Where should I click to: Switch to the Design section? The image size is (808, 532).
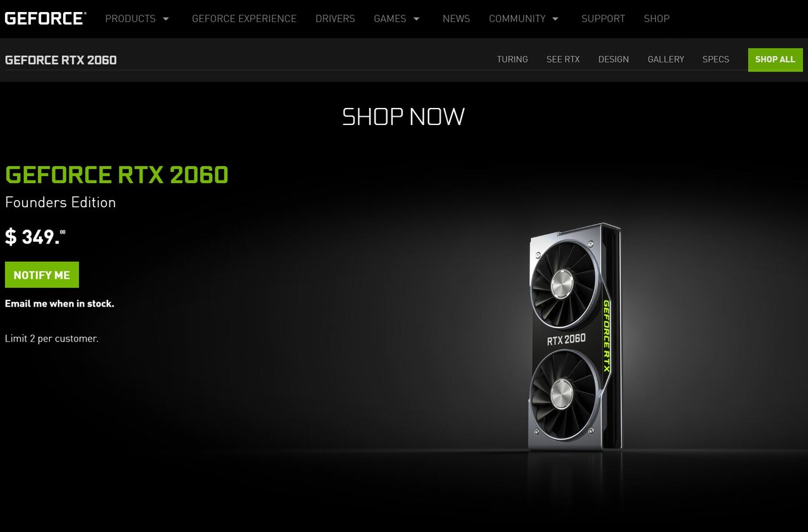(x=614, y=59)
